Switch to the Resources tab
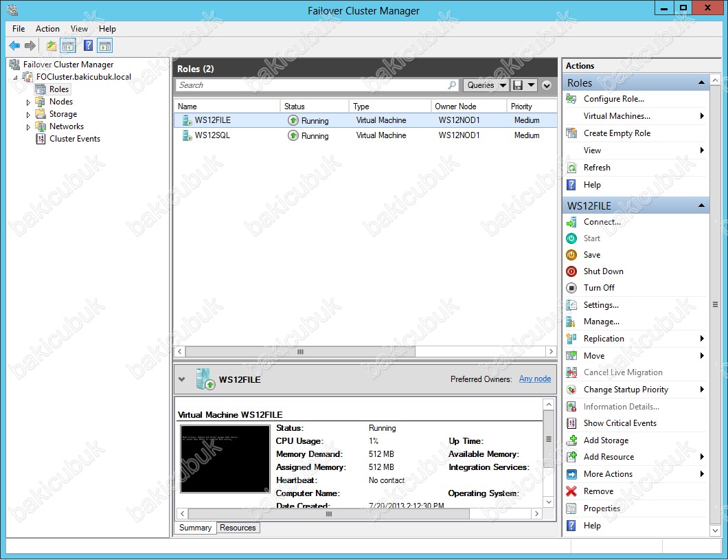Image resolution: width=728 pixels, height=560 pixels. (238, 528)
